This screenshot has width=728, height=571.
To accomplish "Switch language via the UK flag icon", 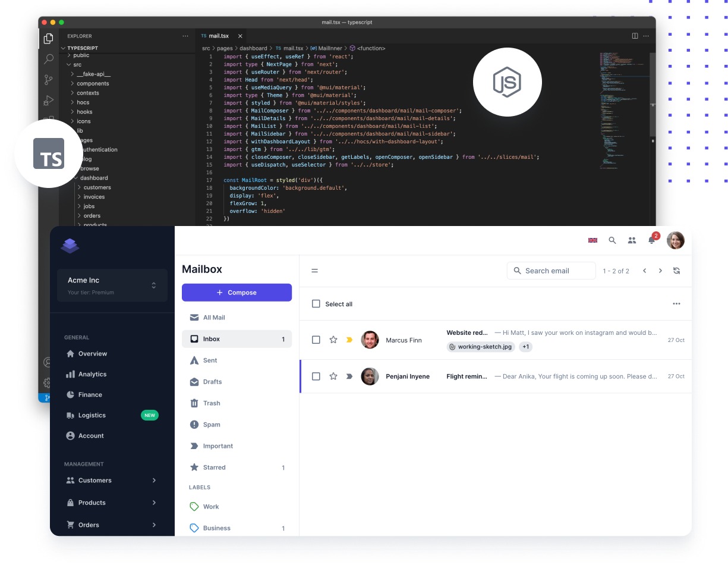I will pos(593,240).
